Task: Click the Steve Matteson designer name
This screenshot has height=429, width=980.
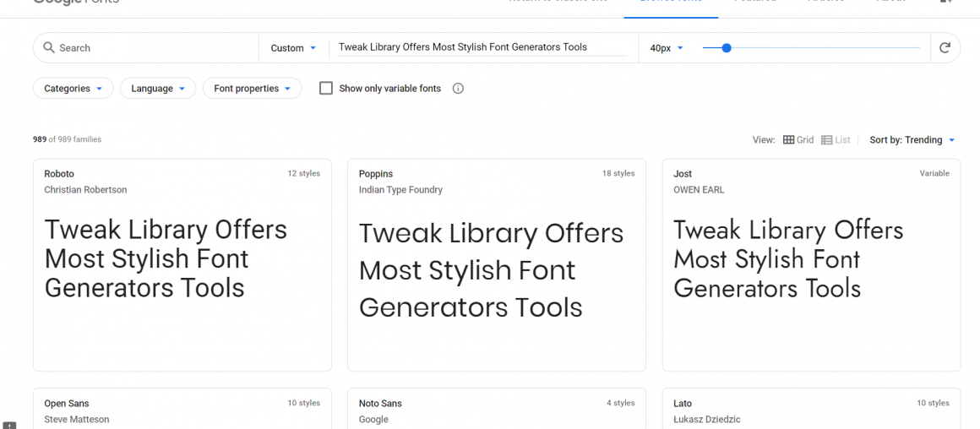Action: (76, 420)
